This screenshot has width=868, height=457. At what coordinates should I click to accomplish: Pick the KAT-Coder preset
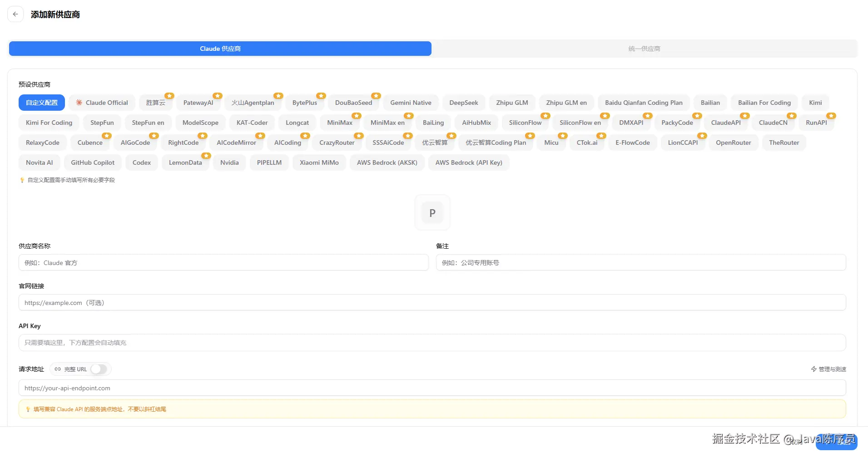[x=252, y=123]
